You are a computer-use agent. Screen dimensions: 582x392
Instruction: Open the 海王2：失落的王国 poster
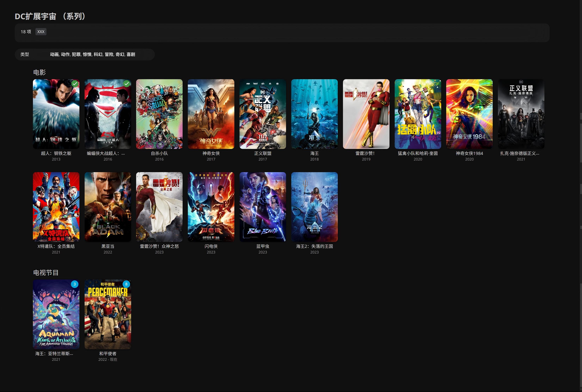(x=315, y=207)
